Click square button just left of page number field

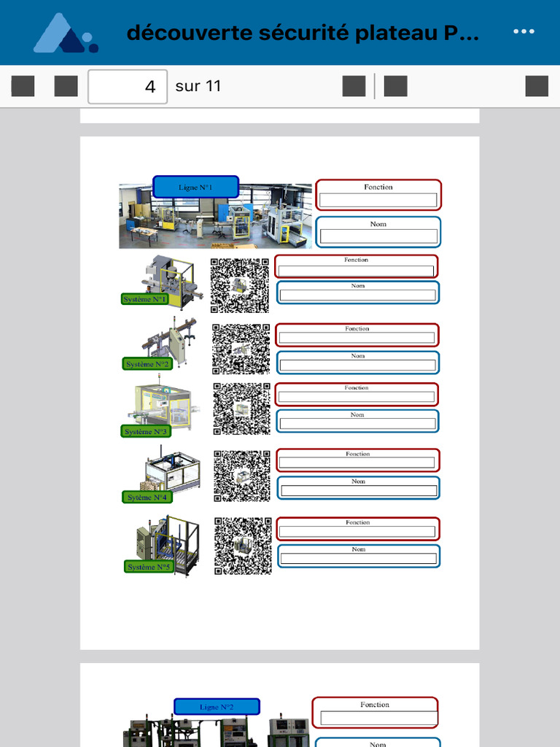[66, 86]
